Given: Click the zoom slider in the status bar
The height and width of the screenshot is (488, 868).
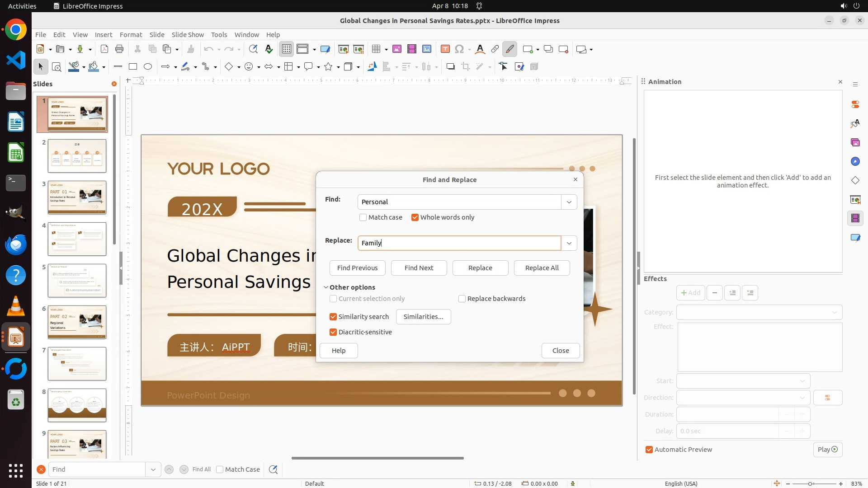Looking at the screenshot, I should click(810, 483).
